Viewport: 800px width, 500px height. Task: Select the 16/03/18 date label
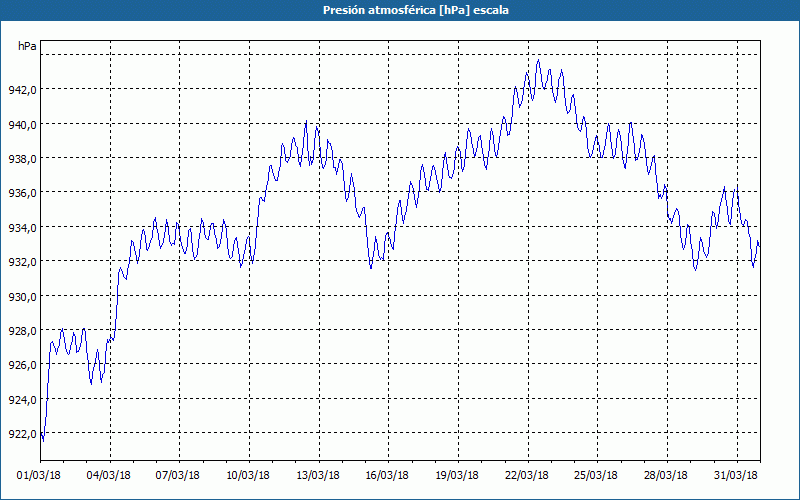click(387, 476)
